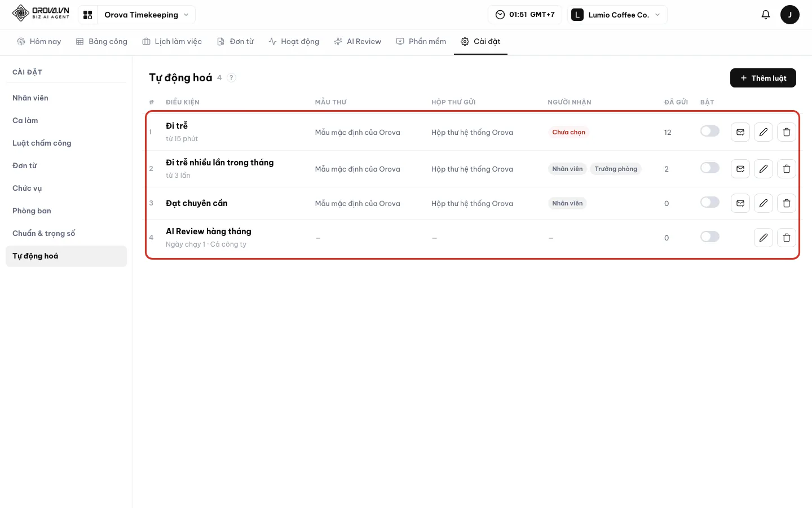812x508 pixels.
Task: Enable the Đi trễ rule toggle
Action: [x=710, y=131]
